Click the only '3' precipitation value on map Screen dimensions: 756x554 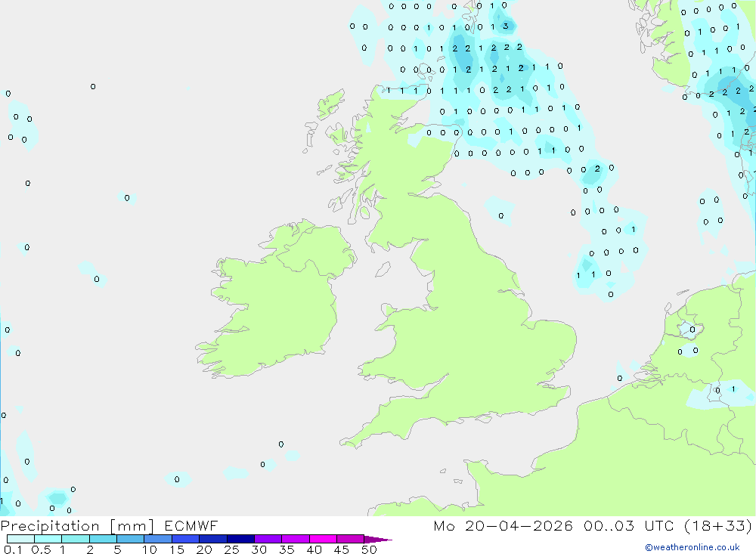506,26
